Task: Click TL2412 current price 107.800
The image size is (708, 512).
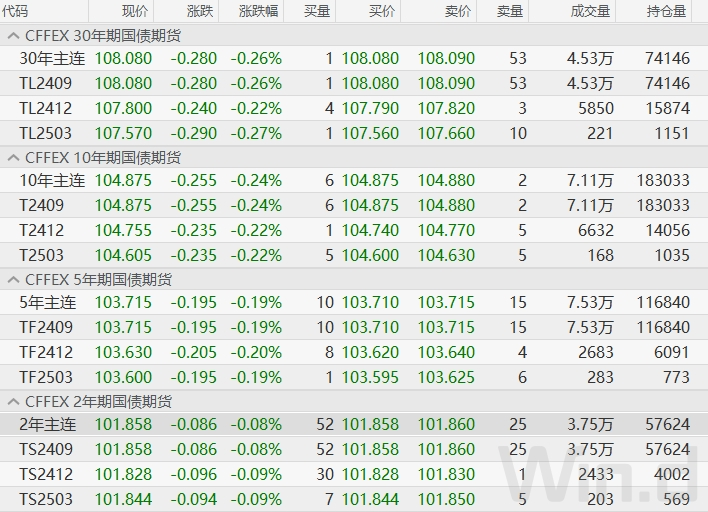Action: click(123, 108)
